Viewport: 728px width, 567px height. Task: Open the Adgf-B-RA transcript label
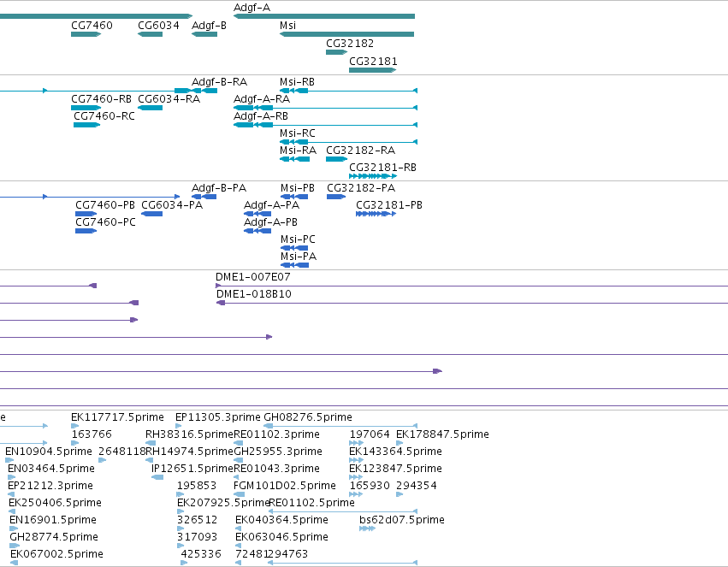click(x=219, y=82)
